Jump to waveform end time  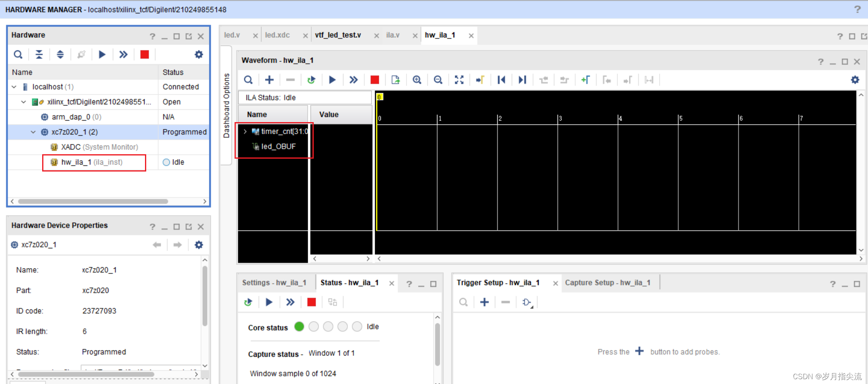(522, 80)
